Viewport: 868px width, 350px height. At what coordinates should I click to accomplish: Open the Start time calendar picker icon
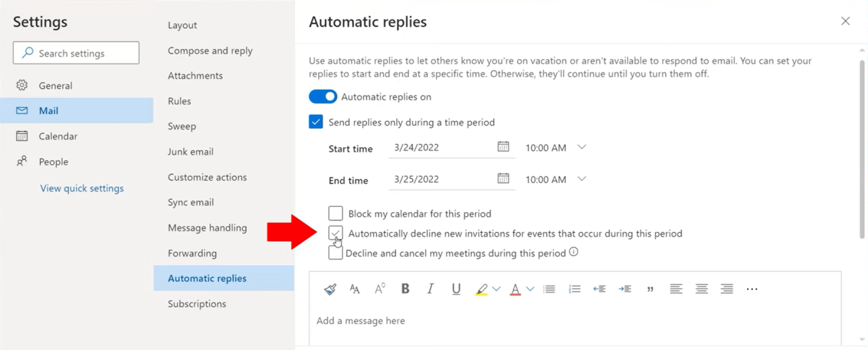click(503, 146)
